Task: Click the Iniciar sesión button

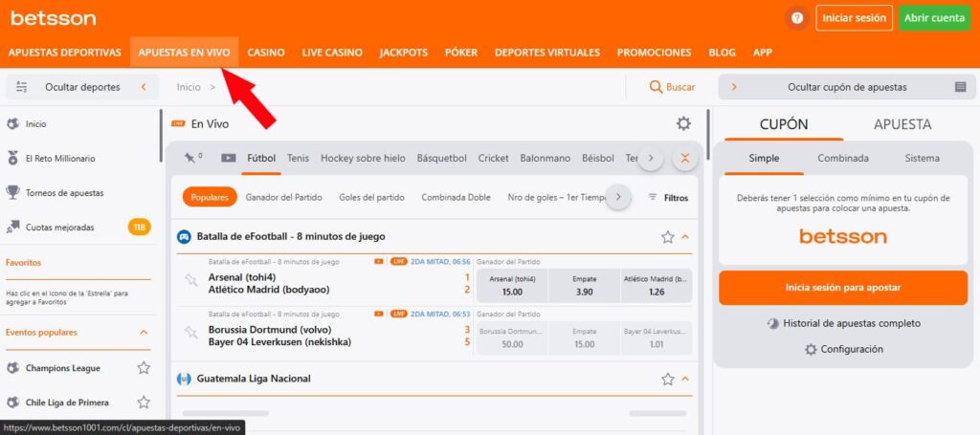Action: [x=854, y=18]
